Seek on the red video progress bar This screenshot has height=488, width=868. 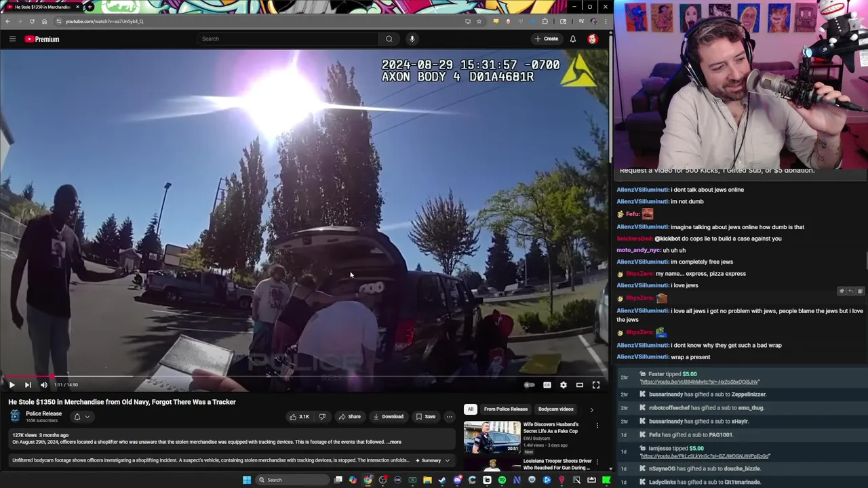point(304,376)
